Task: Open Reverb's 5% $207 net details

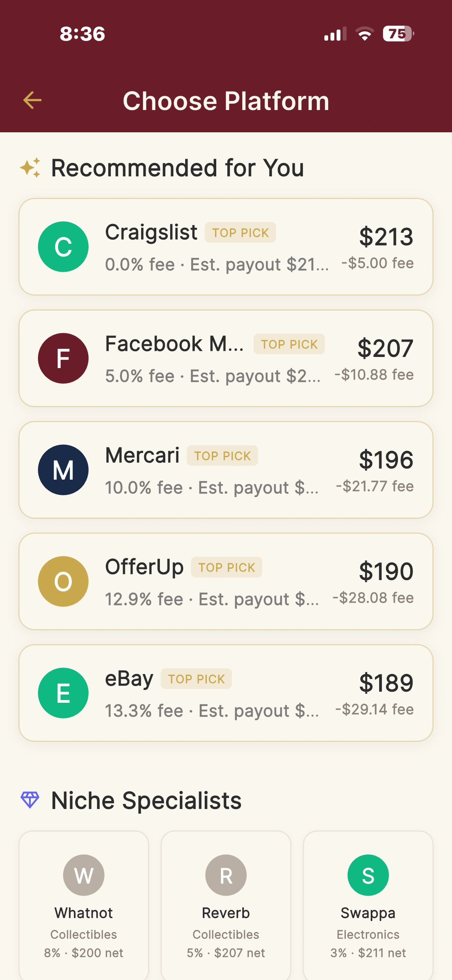Action: (x=226, y=953)
